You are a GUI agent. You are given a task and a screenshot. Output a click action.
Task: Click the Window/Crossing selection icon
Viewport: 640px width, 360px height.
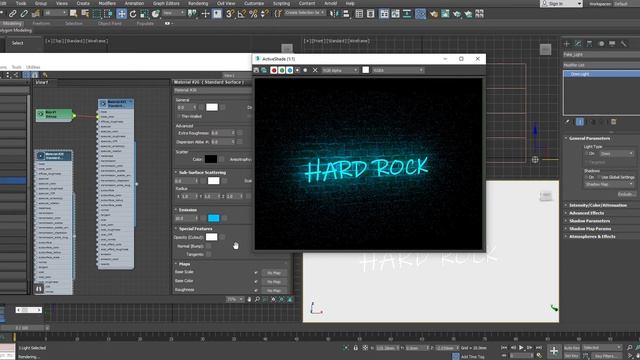[x=108, y=14]
